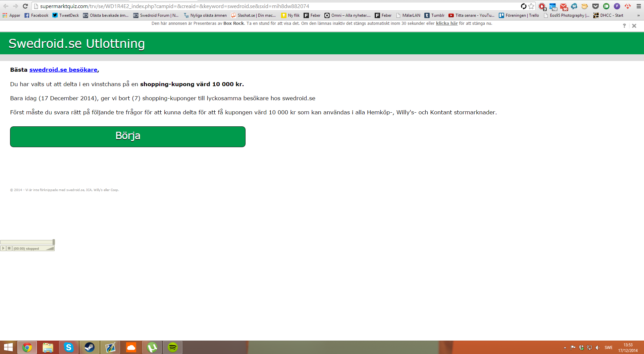Open the Nyliga olästa ämnen bookmark

205,15
